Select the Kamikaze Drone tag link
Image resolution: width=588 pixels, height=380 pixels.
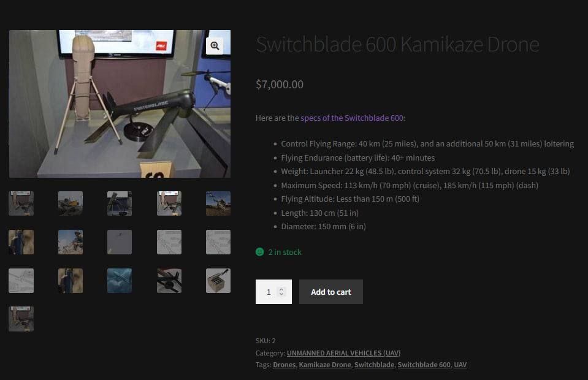(325, 365)
